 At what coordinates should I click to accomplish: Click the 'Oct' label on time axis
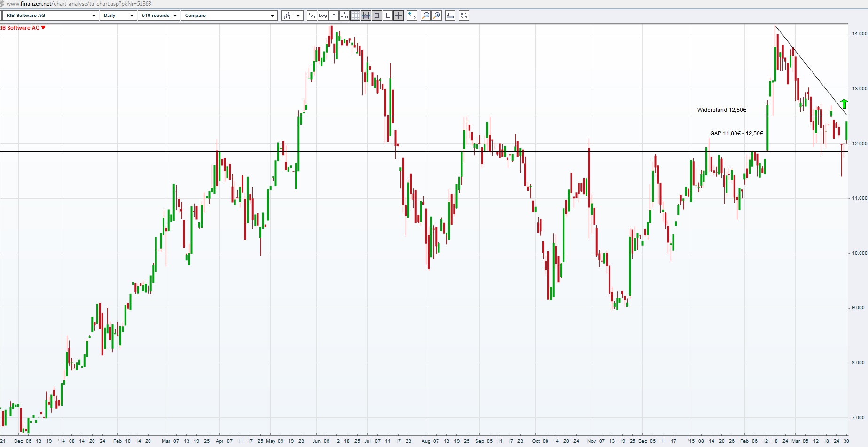click(x=536, y=441)
